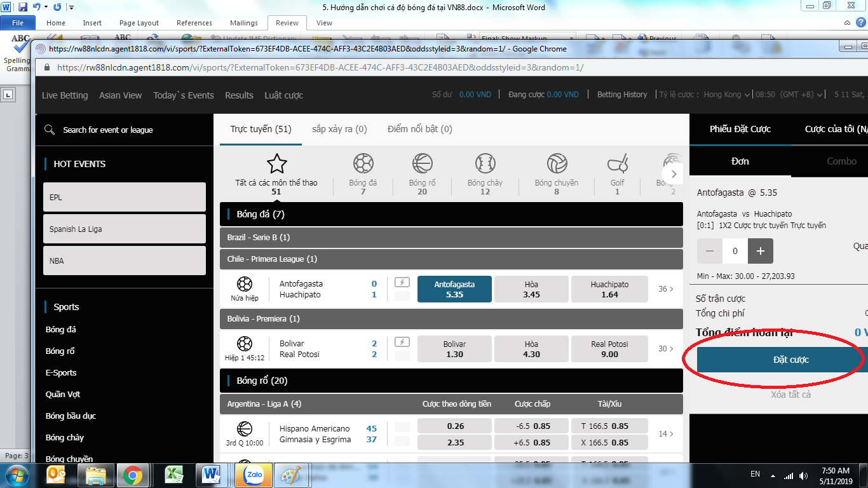Open the Live Betting menu
This screenshot has height=488, width=868.
click(65, 95)
